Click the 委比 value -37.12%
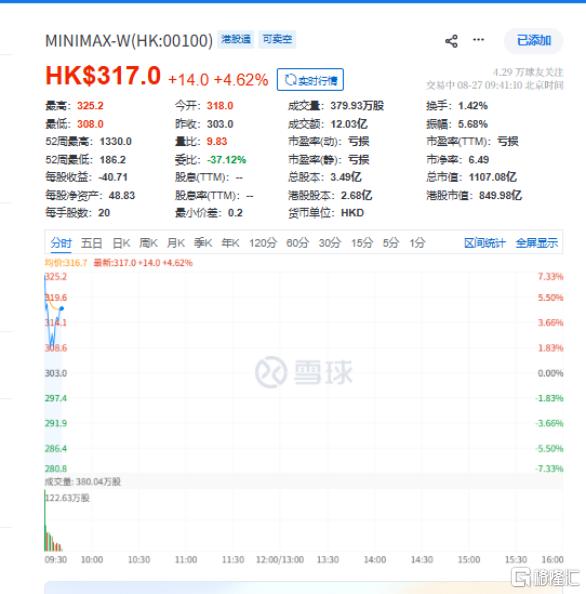The height and width of the screenshot is (594, 586). 226,160
